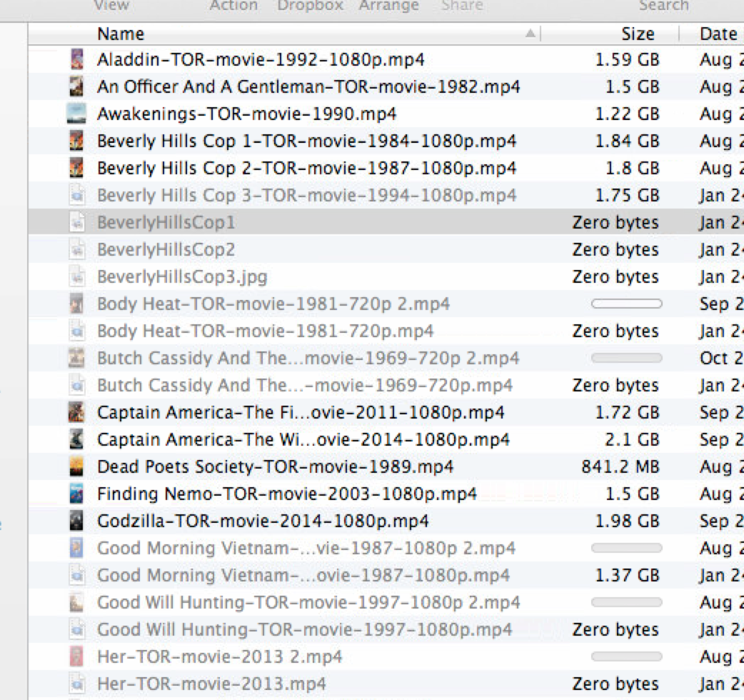The height and width of the screenshot is (700, 744).
Task: Sort files by the Date column header
Action: coord(718,34)
